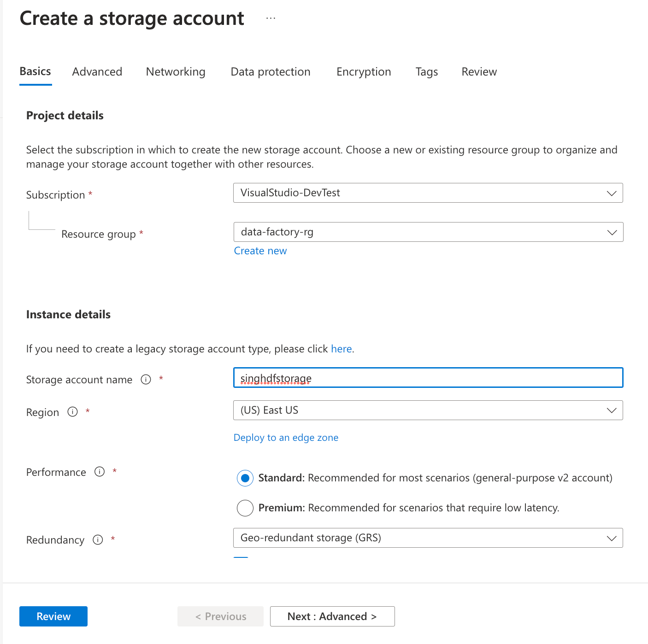
Task: Switch to the Networking tab
Action: coord(175,72)
